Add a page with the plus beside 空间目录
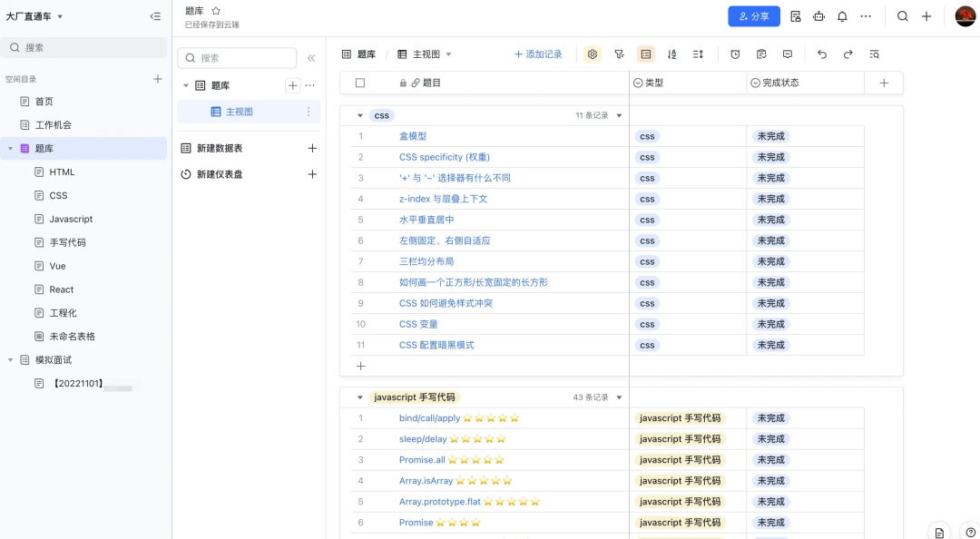980x539 pixels. pos(158,79)
